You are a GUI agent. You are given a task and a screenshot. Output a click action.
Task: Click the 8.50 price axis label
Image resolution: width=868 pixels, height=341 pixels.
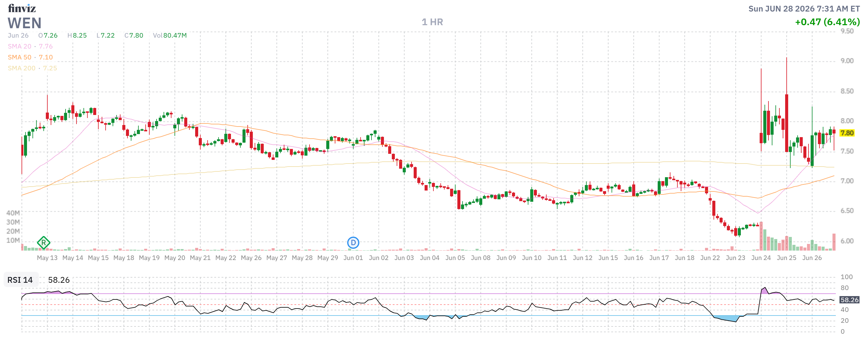(847, 91)
